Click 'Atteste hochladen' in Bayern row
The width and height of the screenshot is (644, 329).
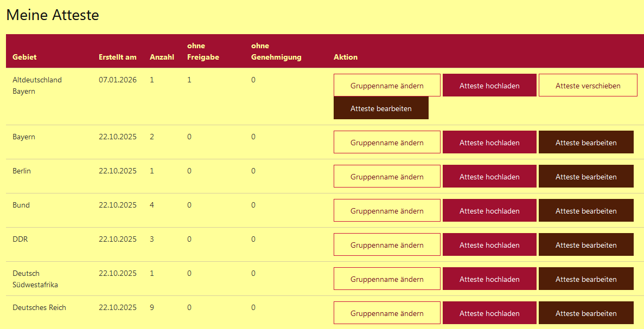(489, 143)
